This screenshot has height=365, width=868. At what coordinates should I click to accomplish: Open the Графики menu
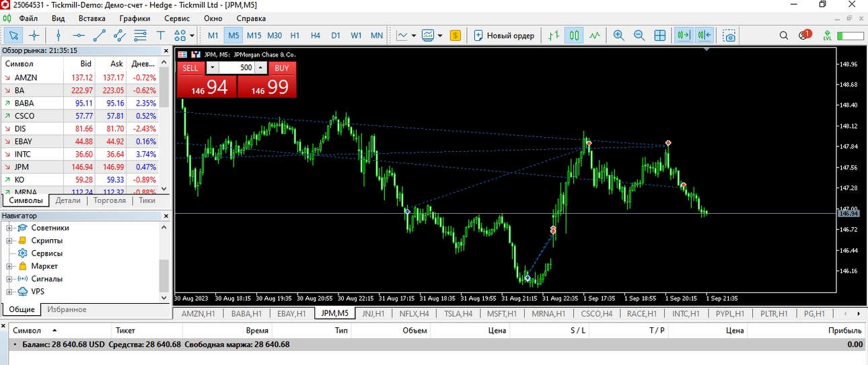tap(135, 18)
